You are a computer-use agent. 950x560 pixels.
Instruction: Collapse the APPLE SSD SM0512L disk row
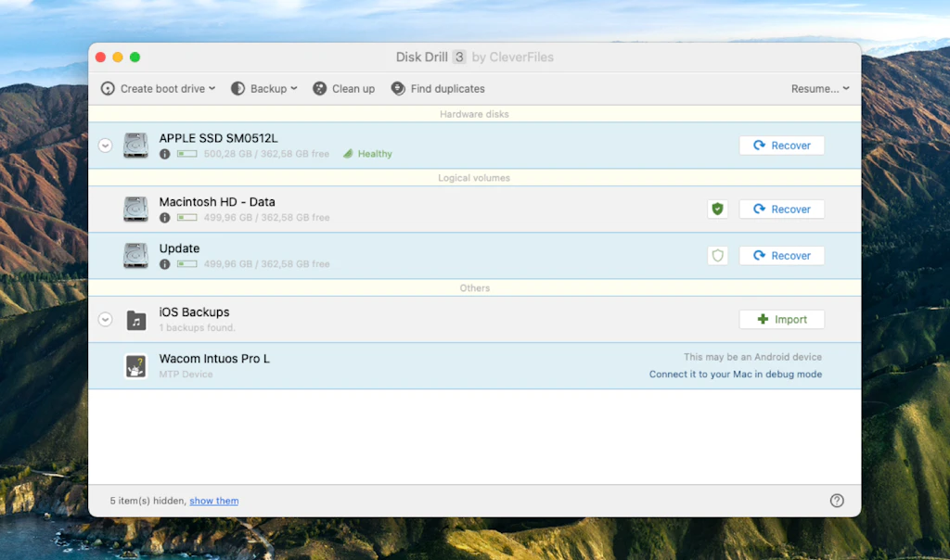pos(106,146)
